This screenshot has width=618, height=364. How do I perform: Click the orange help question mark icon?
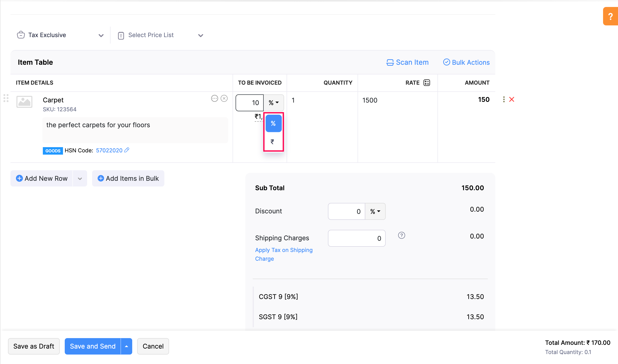(610, 16)
